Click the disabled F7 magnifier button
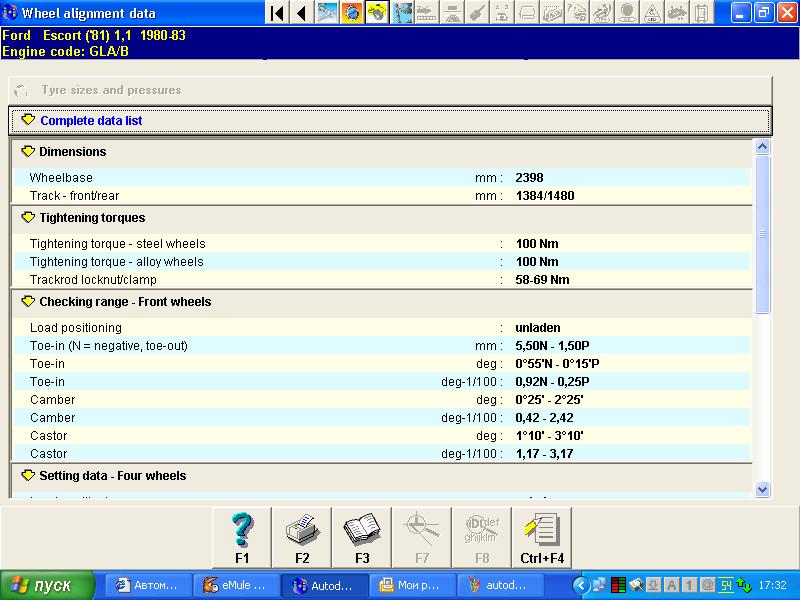Viewport: 800px width, 600px height. pyautogui.click(x=422, y=537)
